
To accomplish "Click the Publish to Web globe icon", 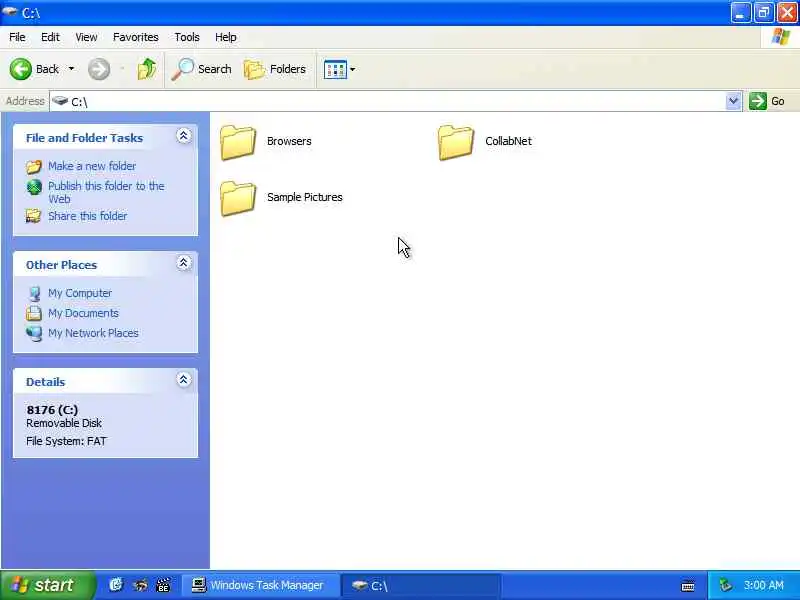I will coord(34,187).
